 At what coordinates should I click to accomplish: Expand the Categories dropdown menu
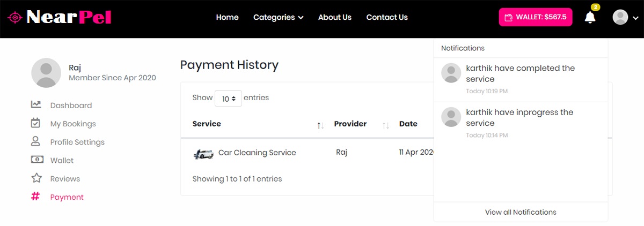[278, 17]
